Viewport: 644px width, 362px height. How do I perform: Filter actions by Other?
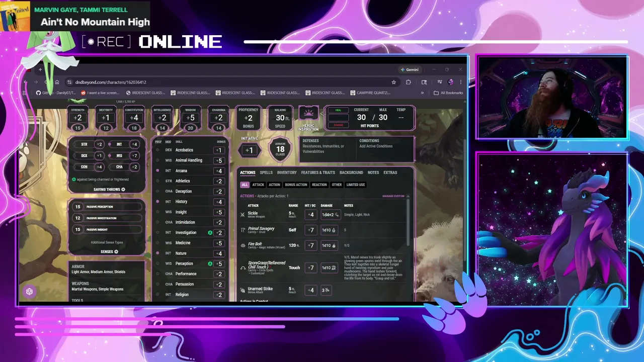(x=337, y=185)
